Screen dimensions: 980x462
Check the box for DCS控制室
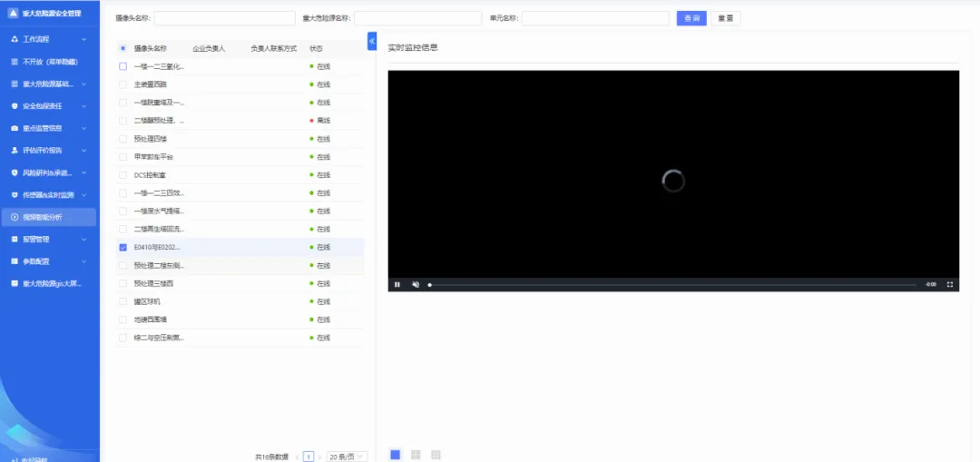pyautogui.click(x=122, y=175)
